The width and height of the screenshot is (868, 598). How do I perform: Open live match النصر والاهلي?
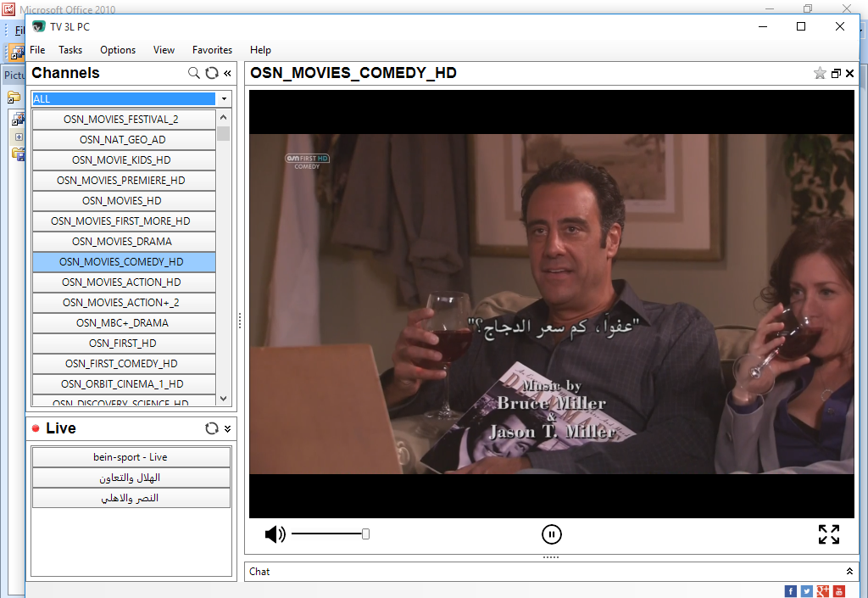[x=131, y=498]
